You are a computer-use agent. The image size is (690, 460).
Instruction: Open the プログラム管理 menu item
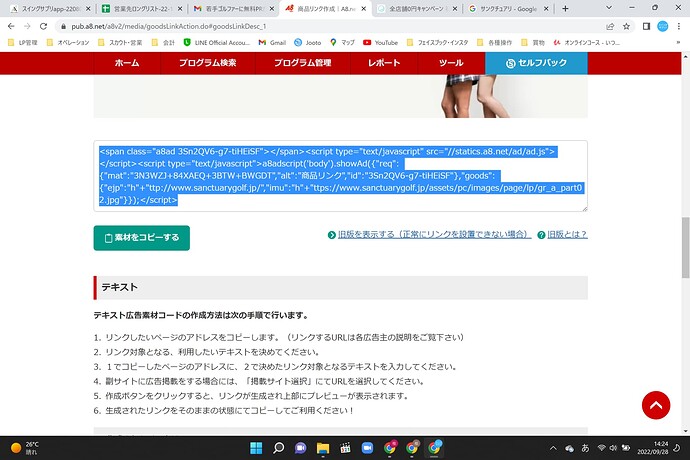coord(303,63)
